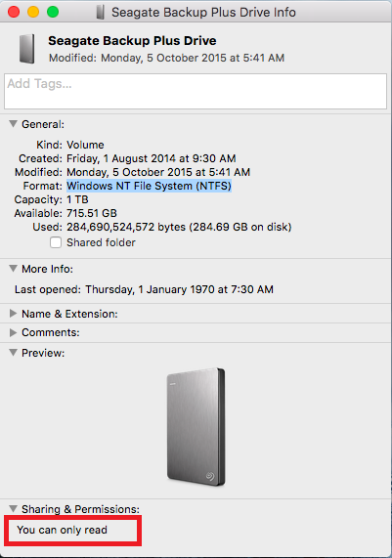Zoom the Info window with green button
The height and width of the screenshot is (558, 392).
[53, 12]
